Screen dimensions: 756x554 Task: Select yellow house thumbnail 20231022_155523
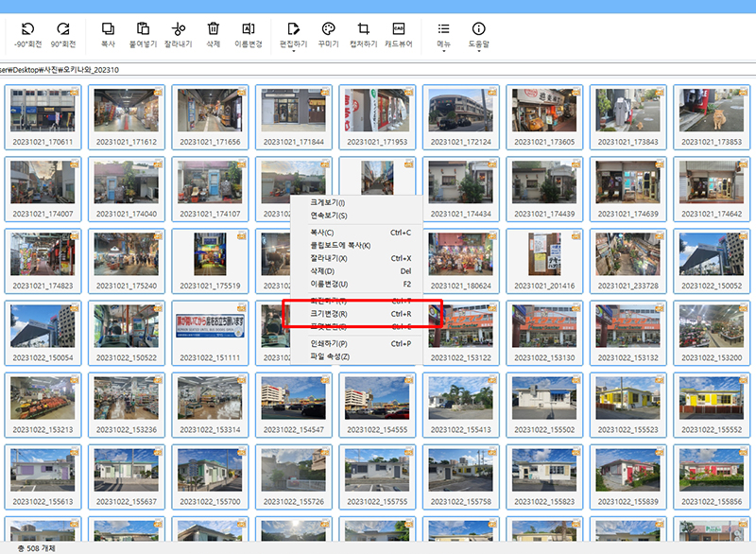pos(627,405)
